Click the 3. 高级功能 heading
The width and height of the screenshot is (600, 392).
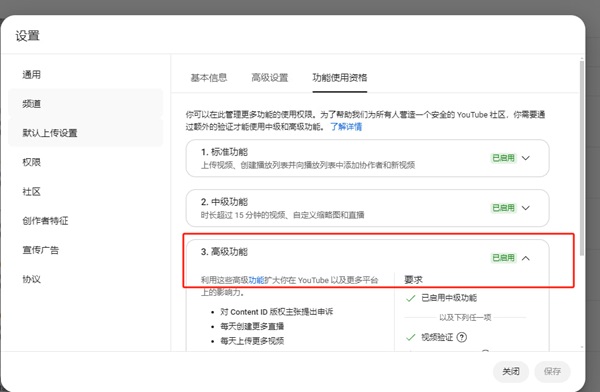[224, 252]
